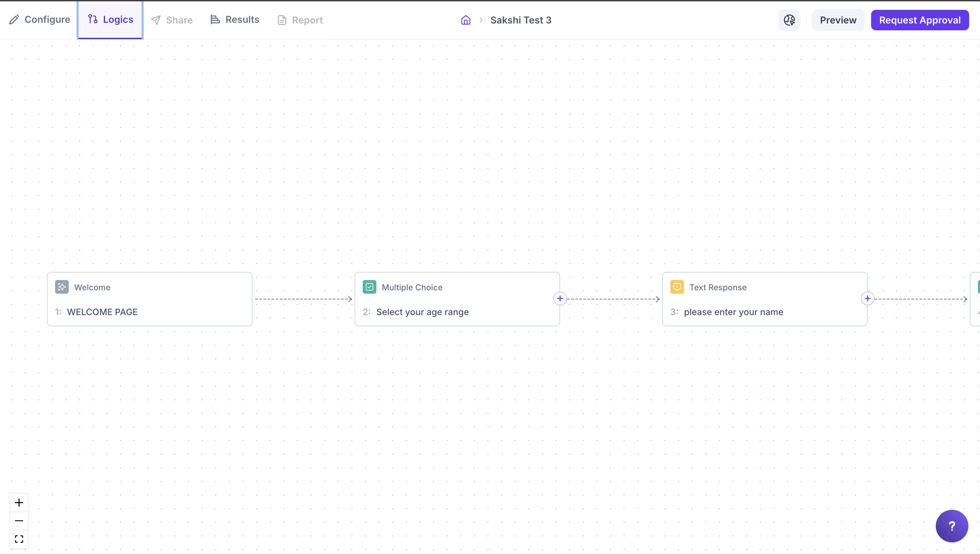Add logic after Multiple Choice node

(560, 299)
